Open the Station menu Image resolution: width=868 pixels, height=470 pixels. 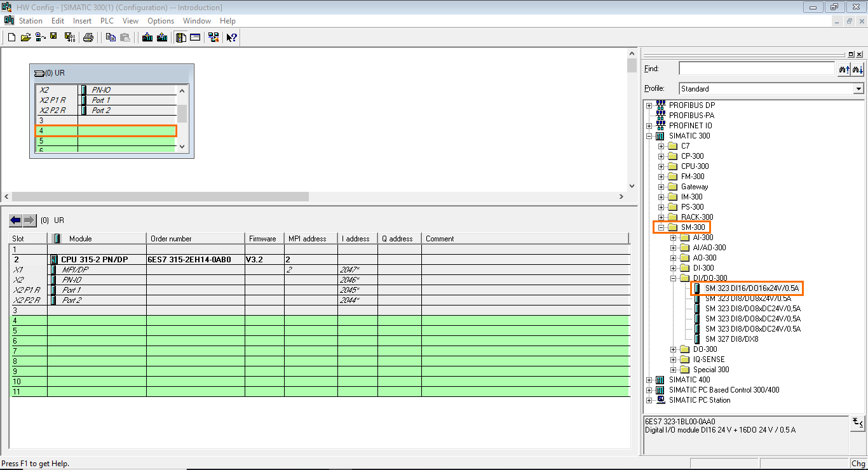click(31, 21)
